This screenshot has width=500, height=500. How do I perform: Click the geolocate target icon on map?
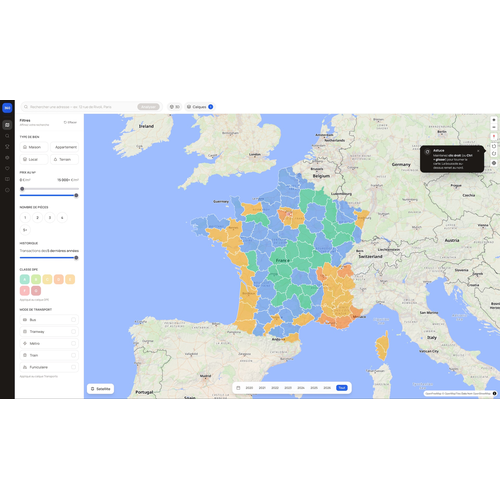(494, 163)
